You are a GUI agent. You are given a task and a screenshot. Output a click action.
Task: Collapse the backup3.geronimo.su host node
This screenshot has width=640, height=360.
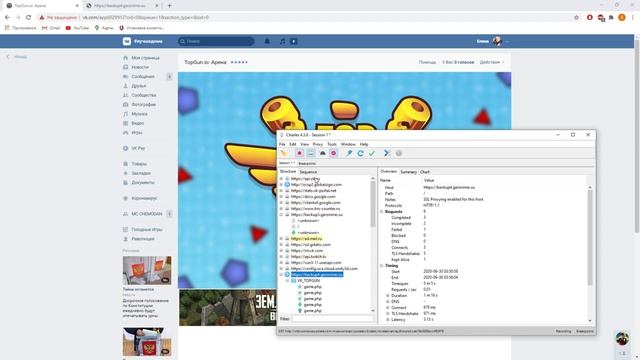point(281,215)
